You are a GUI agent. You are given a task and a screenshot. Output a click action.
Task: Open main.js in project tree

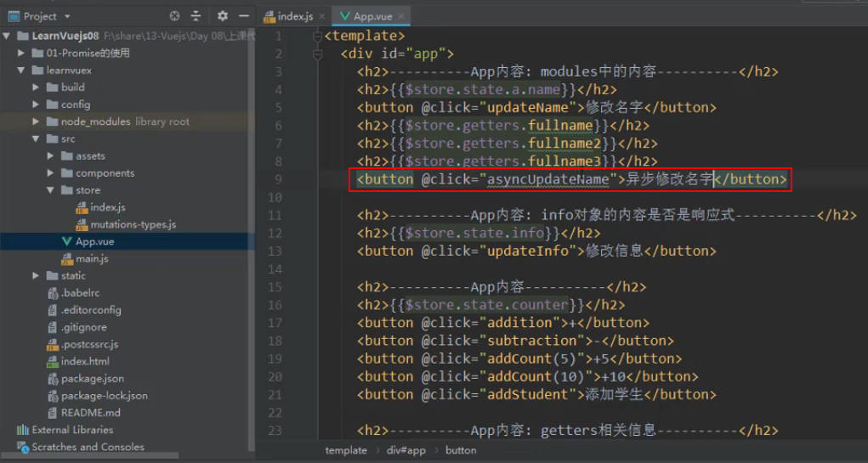coord(92,258)
